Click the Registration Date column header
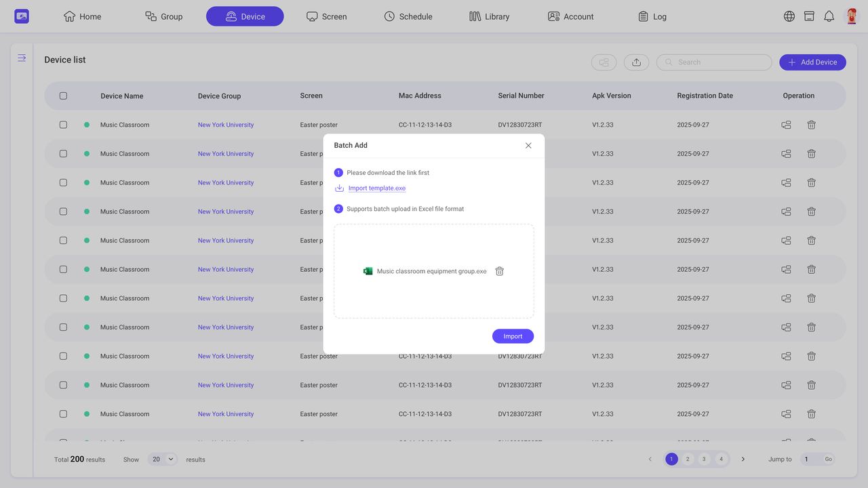 pyautogui.click(x=705, y=96)
